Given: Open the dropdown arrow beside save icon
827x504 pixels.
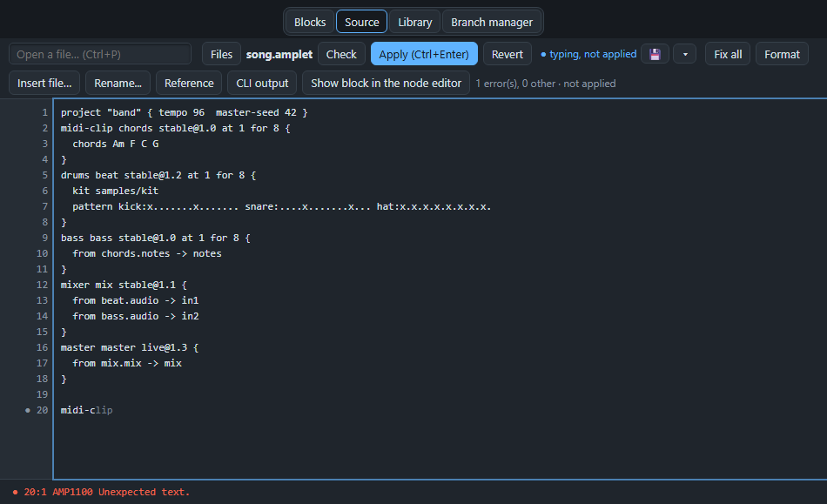Looking at the screenshot, I should point(684,54).
